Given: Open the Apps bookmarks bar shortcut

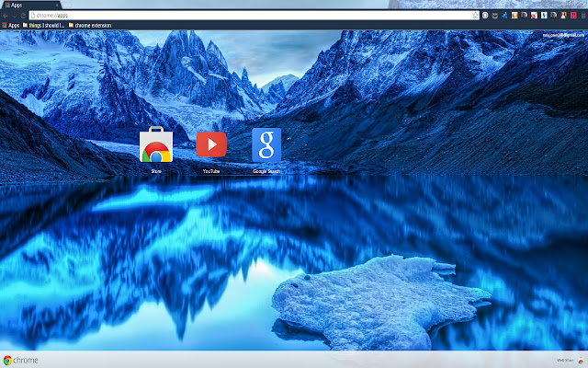Looking at the screenshot, I should (10, 26).
